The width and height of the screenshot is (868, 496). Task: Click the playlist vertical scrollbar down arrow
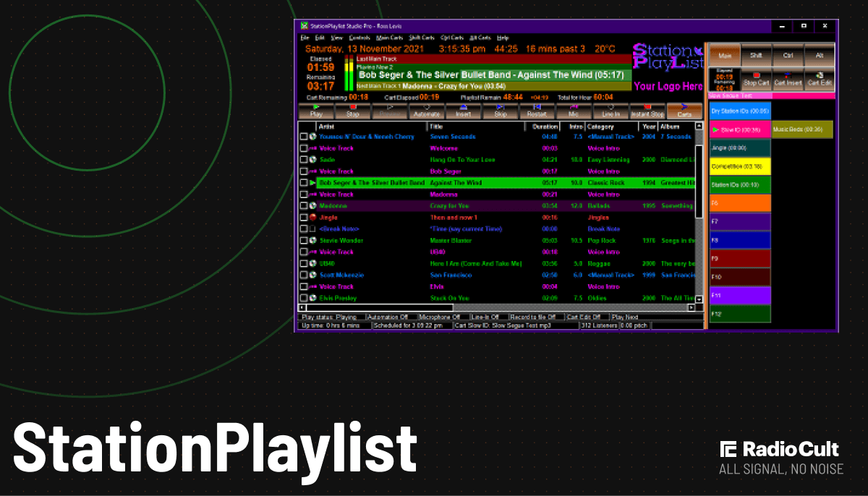[x=699, y=298]
